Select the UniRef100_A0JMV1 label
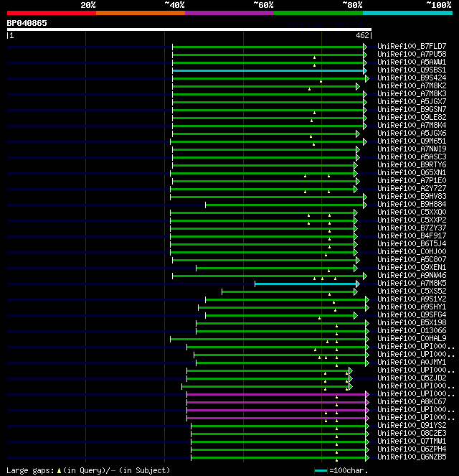 click(412, 362)
